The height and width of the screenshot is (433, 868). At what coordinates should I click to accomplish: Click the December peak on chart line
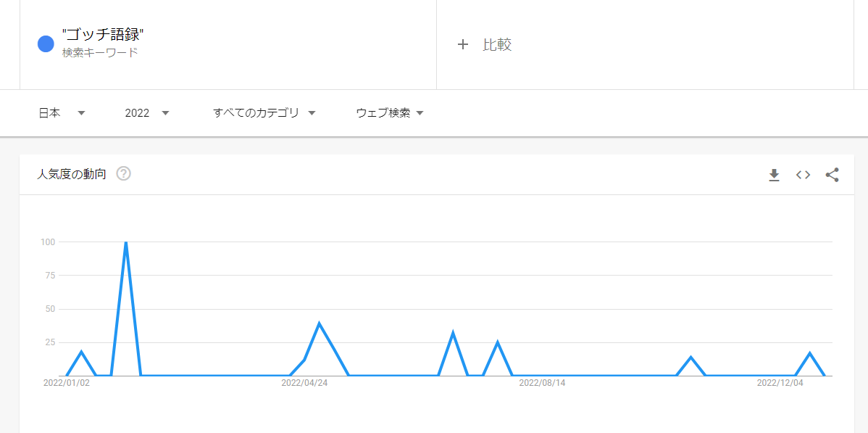[x=810, y=353]
